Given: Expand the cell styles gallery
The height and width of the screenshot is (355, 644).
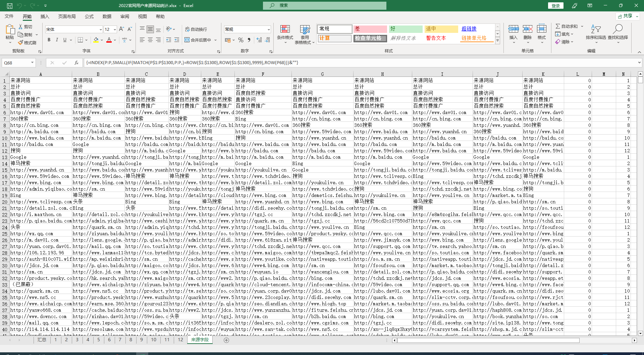Looking at the screenshot, I should pyautogui.click(x=498, y=41).
